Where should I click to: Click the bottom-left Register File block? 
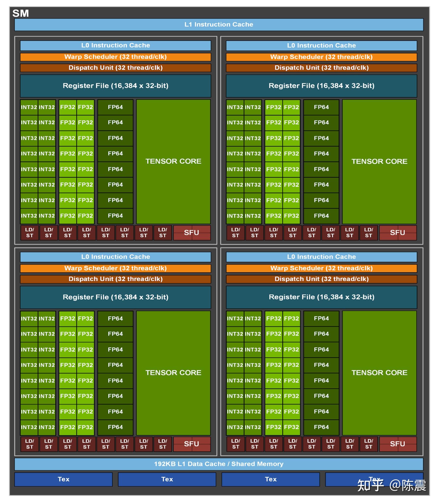tap(115, 297)
